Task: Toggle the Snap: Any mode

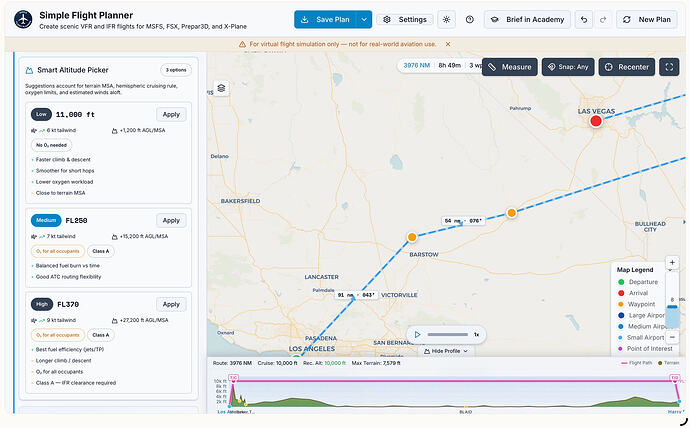Action: (x=568, y=67)
